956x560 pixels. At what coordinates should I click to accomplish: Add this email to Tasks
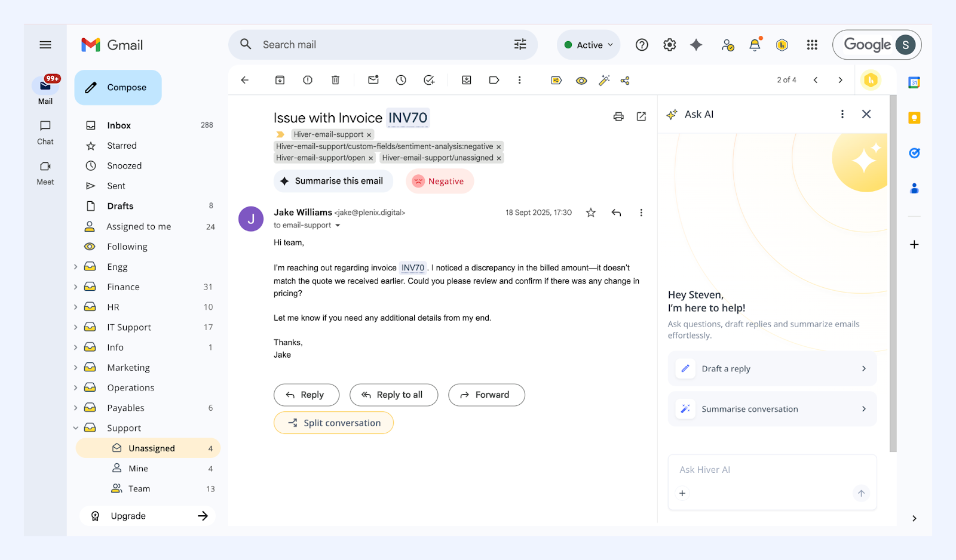pyautogui.click(x=429, y=80)
